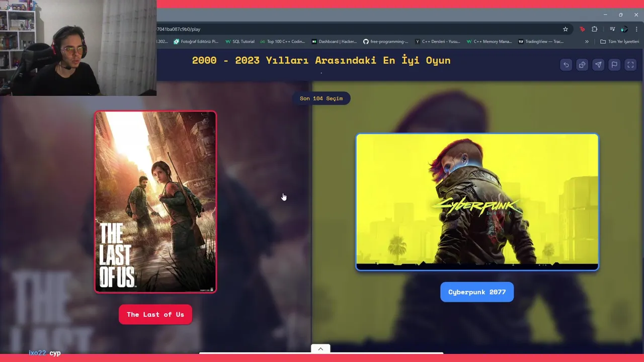The width and height of the screenshot is (644, 362).
Task: Click the Son 104 Seçim counter badge
Action: [x=321, y=99]
